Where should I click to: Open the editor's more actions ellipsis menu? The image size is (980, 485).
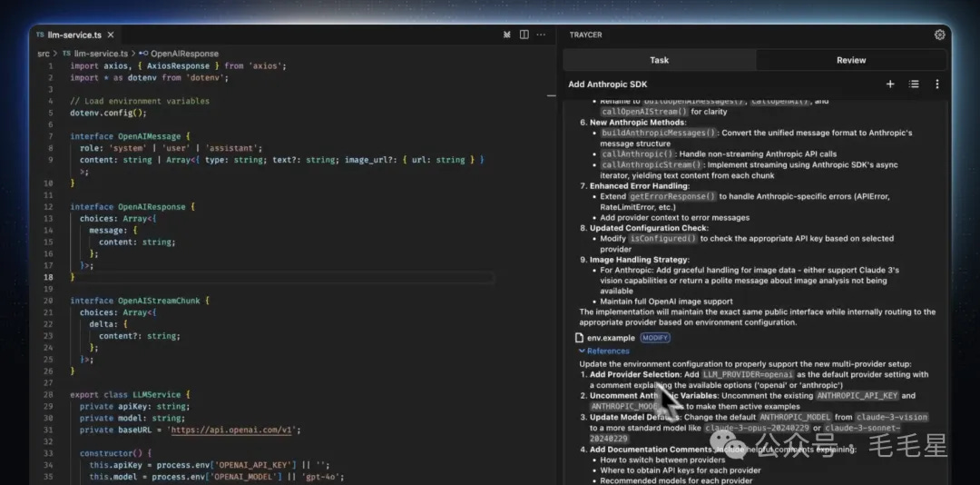[x=541, y=35]
